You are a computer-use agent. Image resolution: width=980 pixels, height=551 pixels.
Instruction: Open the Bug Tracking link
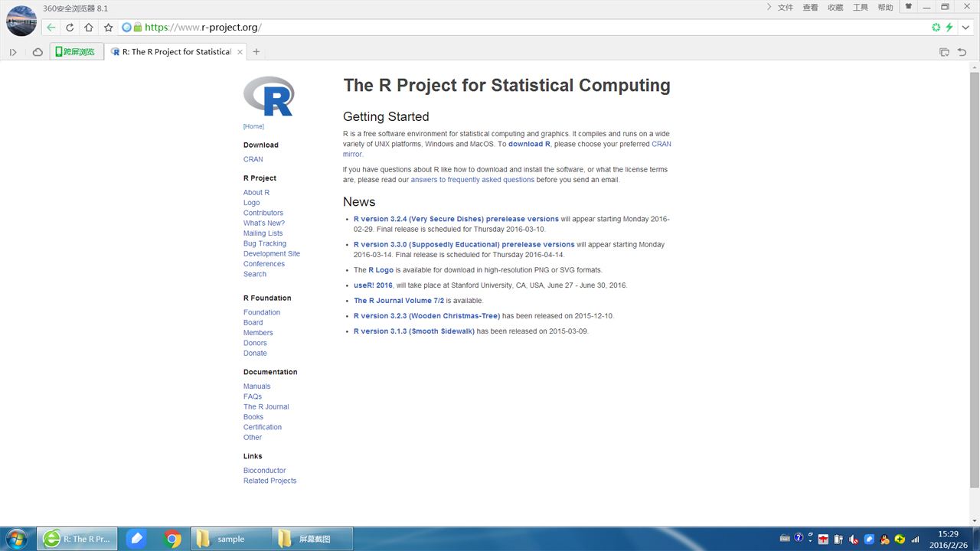[x=265, y=243]
